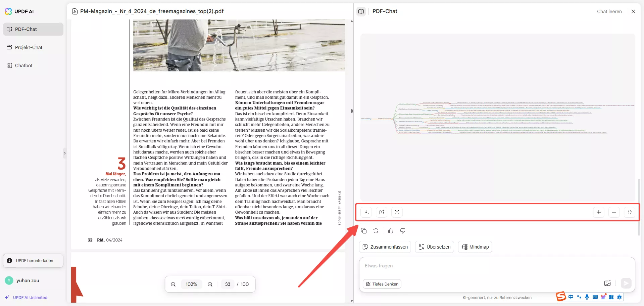Screen dimensions: 644x306
Task: Close the PDF-Chat panel
Action: (633, 11)
